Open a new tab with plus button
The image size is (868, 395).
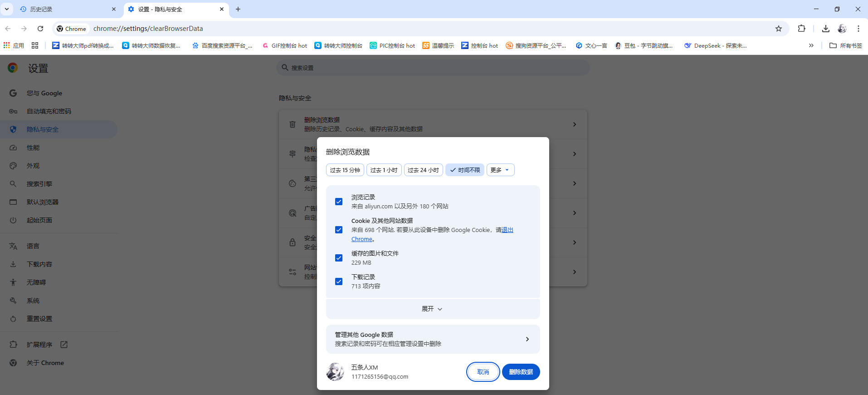point(238,9)
